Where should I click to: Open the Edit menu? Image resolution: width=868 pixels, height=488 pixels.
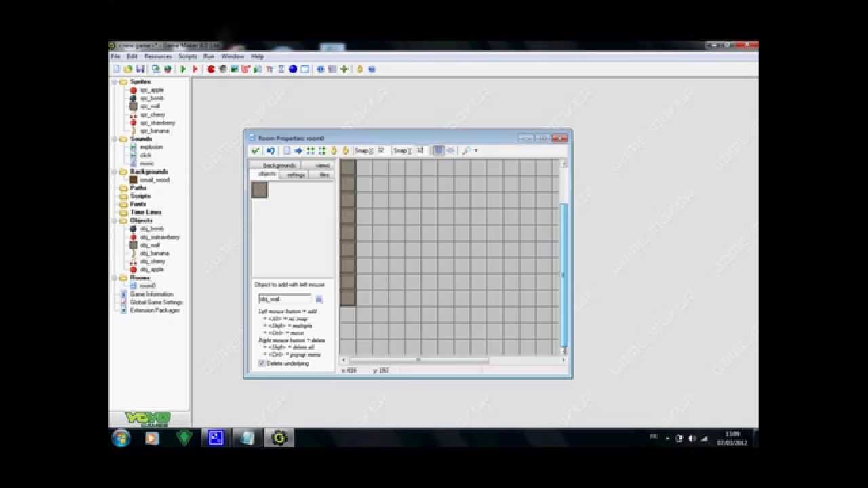coord(132,56)
